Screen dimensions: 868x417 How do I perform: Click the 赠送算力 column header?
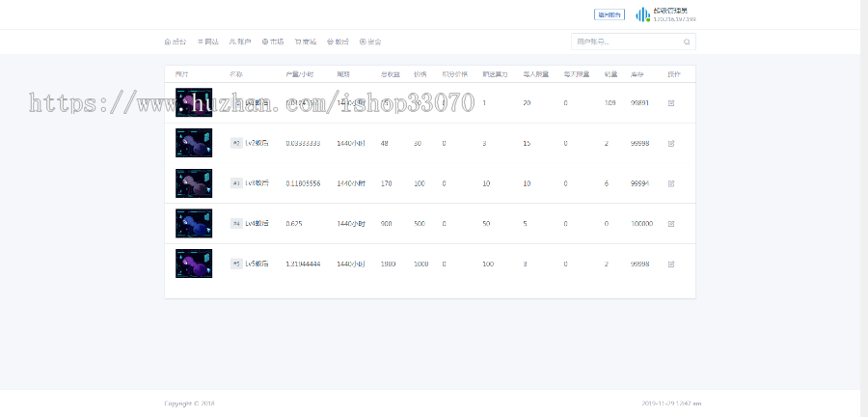coord(495,74)
